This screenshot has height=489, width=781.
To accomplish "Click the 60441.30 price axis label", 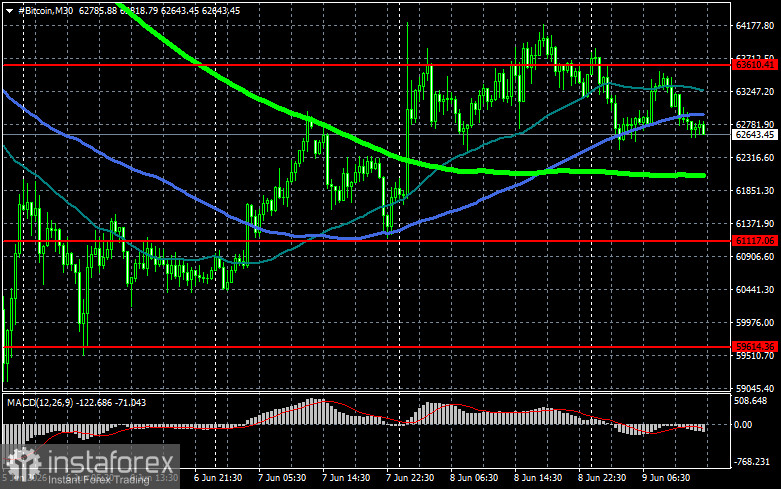I will 755,289.
